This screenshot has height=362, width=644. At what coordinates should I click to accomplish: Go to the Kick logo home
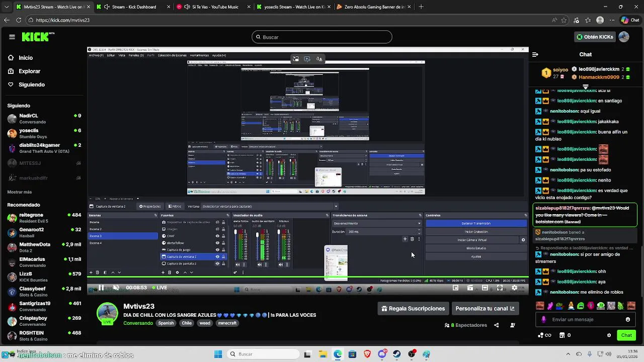tap(38, 37)
